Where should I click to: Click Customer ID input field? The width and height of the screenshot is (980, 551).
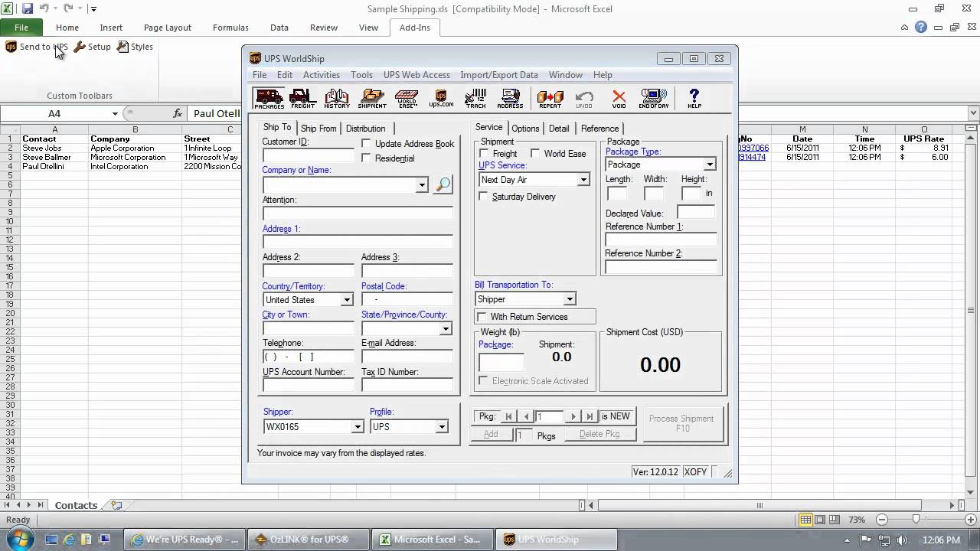coord(308,156)
